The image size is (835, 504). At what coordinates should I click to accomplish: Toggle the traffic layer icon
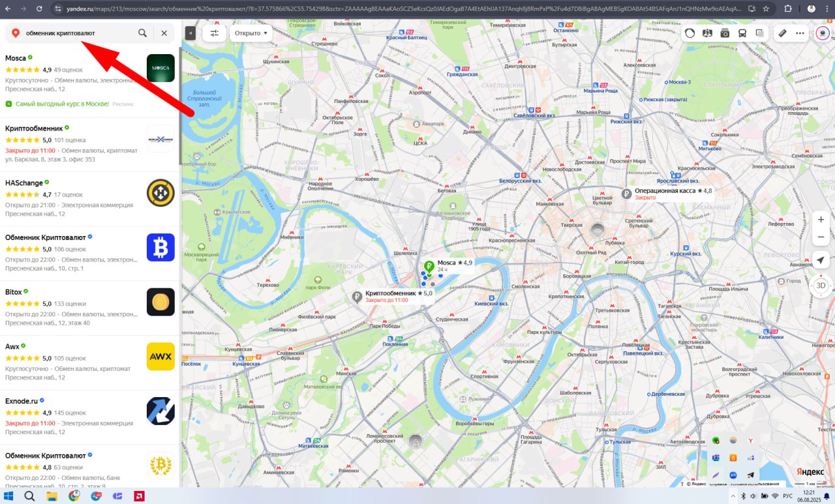[x=690, y=33]
